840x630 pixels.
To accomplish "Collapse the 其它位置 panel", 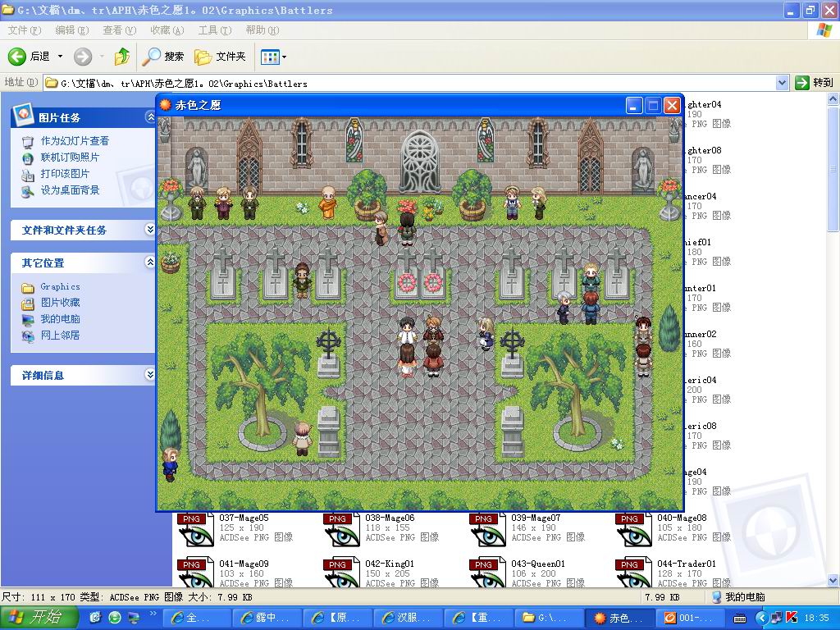I will pos(150,262).
